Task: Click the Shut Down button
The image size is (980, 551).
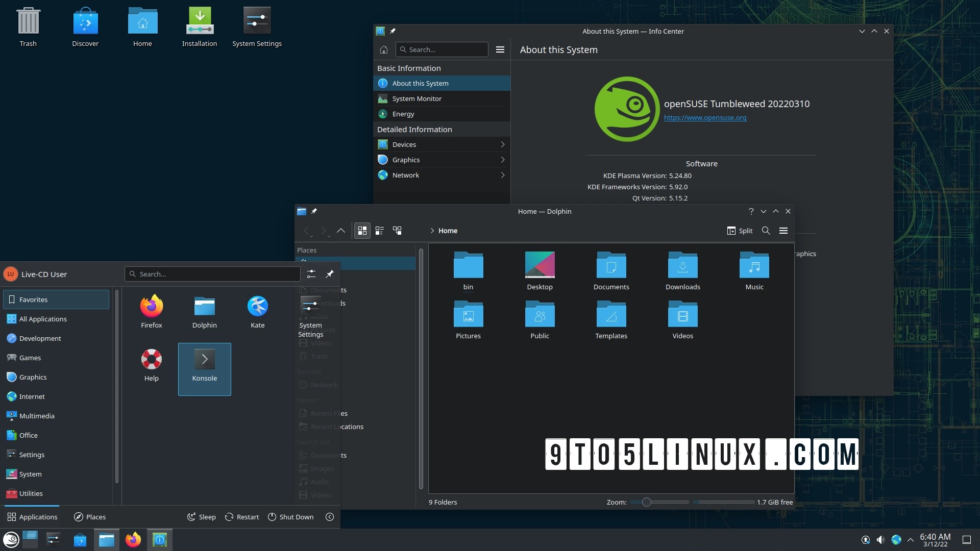Action: tap(290, 517)
